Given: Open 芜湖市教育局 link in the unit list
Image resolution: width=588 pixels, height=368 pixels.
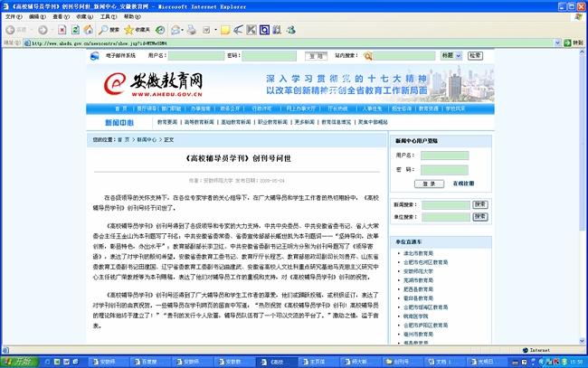Looking at the screenshot, I should click(x=418, y=280).
